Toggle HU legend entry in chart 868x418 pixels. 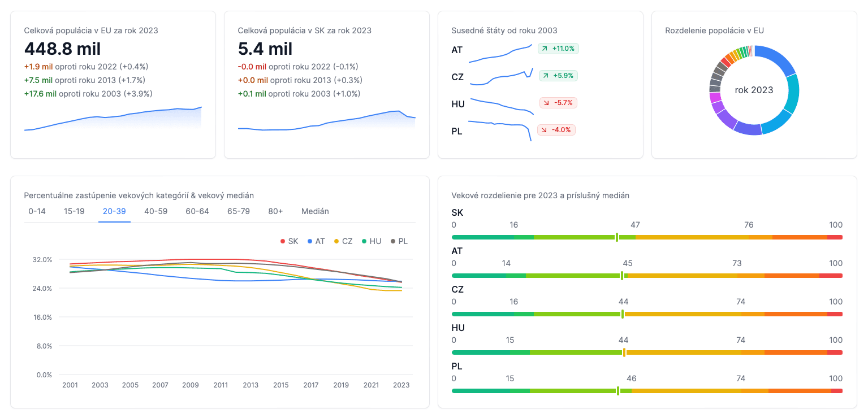coord(371,241)
